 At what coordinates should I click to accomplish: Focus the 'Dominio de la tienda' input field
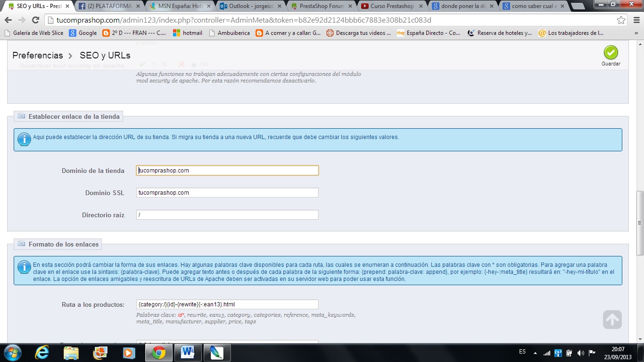click(x=227, y=170)
